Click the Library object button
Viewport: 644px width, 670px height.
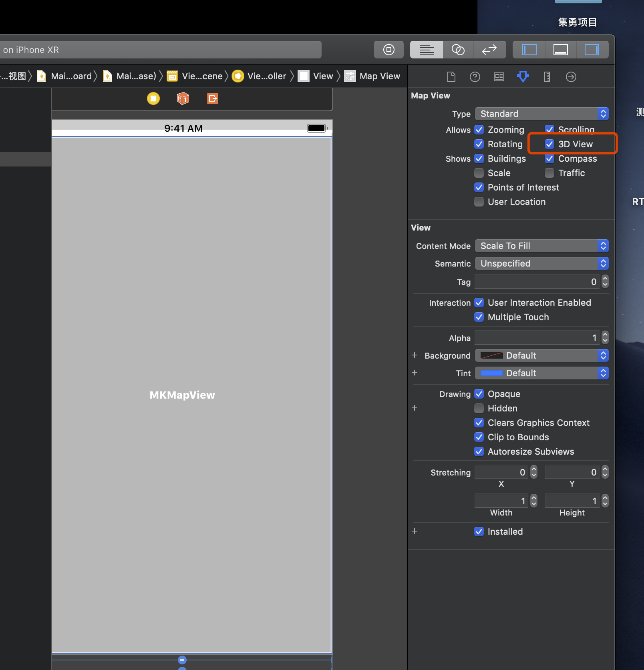click(388, 50)
